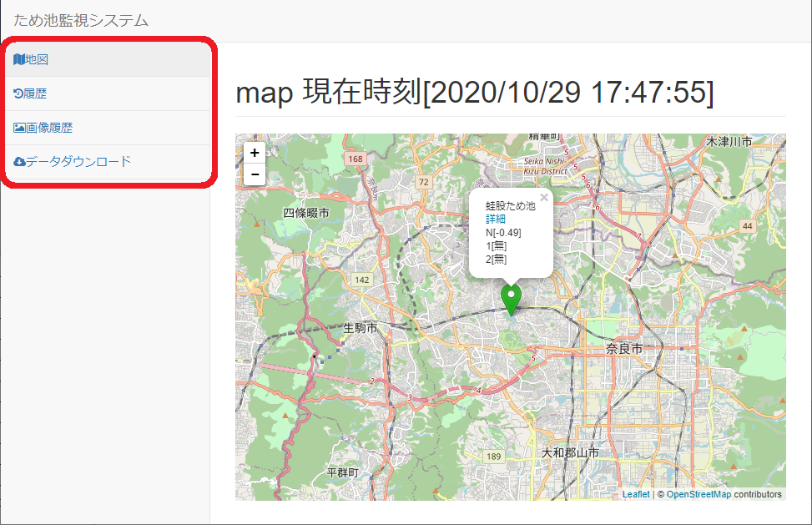812x525 pixels.
Task: Click the ため池監視システム navbar title
Action: (x=81, y=20)
